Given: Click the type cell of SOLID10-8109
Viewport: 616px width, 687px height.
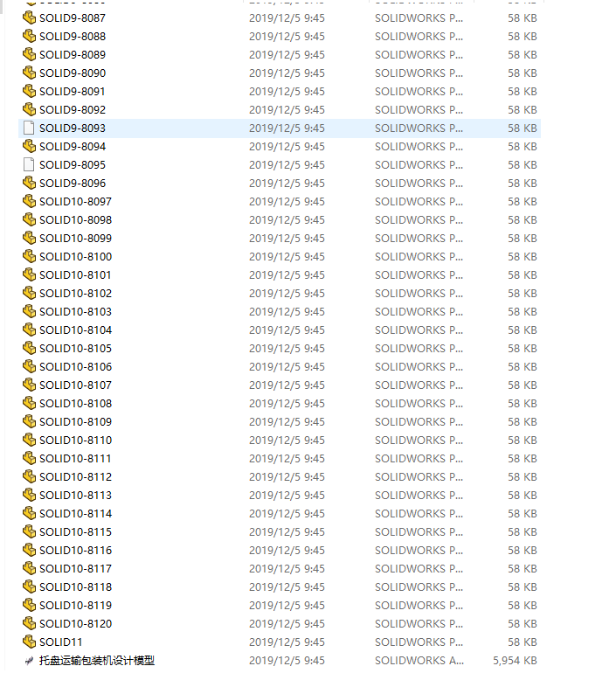Looking at the screenshot, I should coord(419,422).
